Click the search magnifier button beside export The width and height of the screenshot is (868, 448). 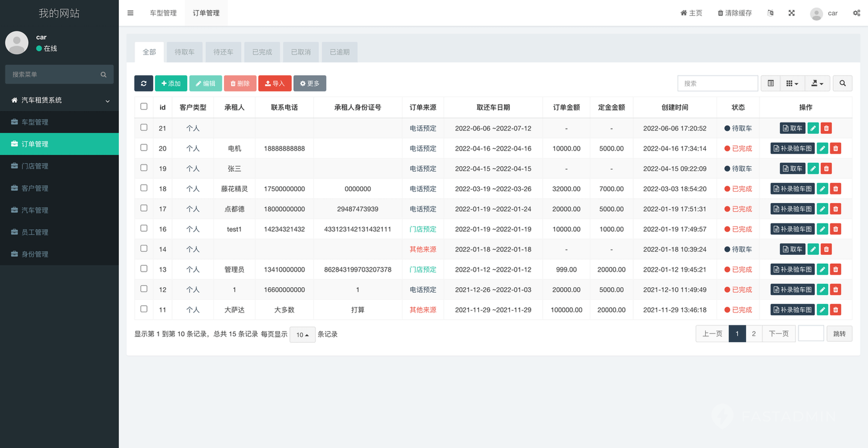click(842, 84)
